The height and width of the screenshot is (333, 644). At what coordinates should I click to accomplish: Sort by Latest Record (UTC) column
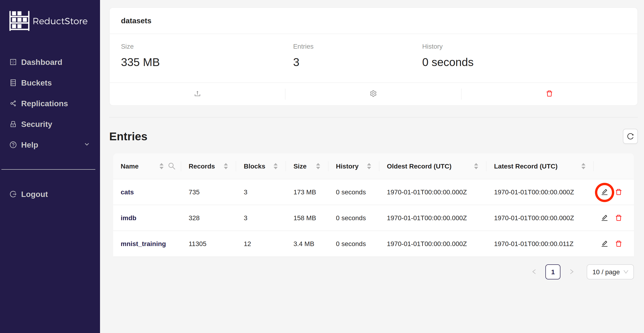click(583, 166)
